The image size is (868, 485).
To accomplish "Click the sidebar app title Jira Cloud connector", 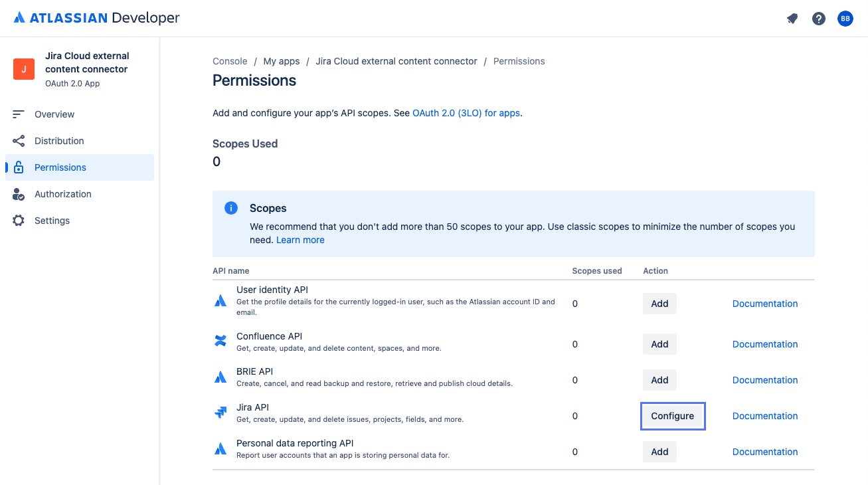I will 87,62.
